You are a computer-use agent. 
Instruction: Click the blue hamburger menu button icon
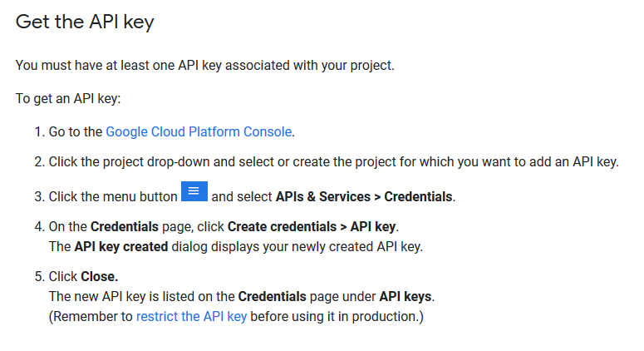click(194, 191)
